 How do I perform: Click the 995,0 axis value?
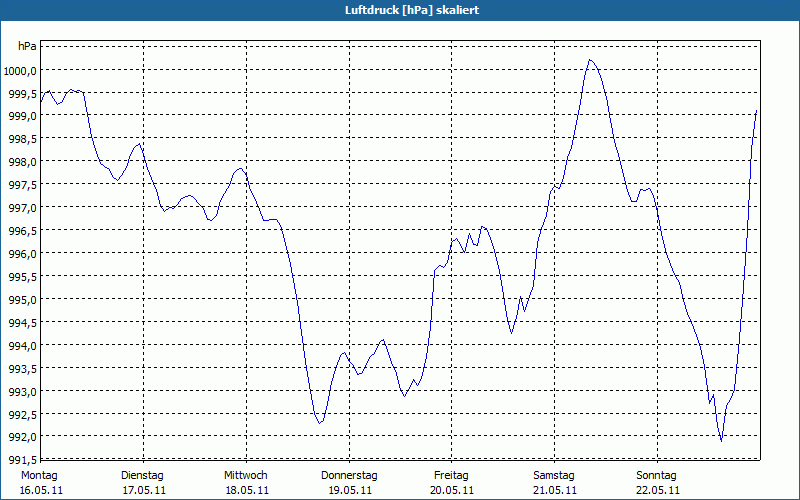[24, 299]
